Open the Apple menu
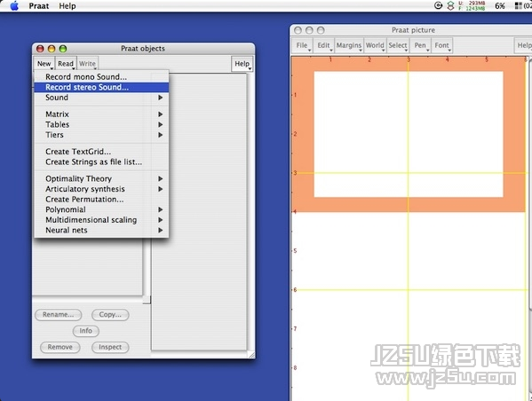532x401 pixels. click(x=14, y=5)
